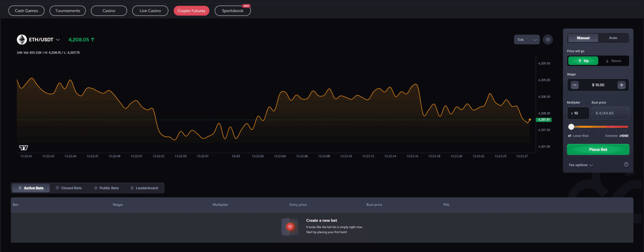Click the red bet slip illustration
This screenshot has height=252, width=644.
point(290,227)
